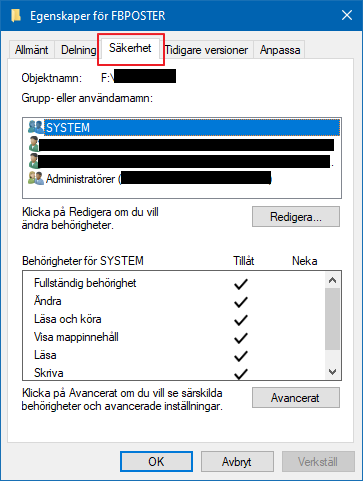Switch to the Allmänt tab
Image resolution: width=363 pixels, height=481 pixels.
pos(31,50)
